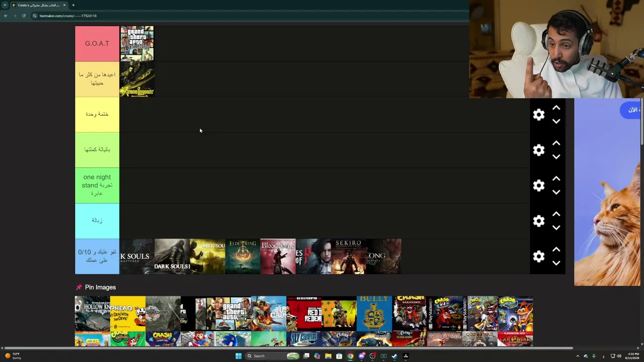Move the one night stand tier up
Viewport: 644px width, 362px height.
coord(556,178)
